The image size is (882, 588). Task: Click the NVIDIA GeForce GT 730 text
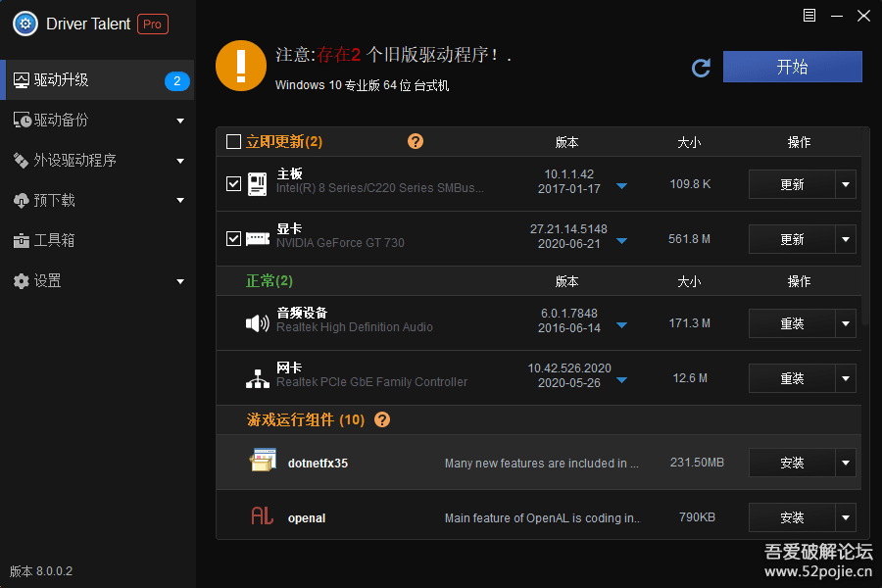[x=340, y=243]
